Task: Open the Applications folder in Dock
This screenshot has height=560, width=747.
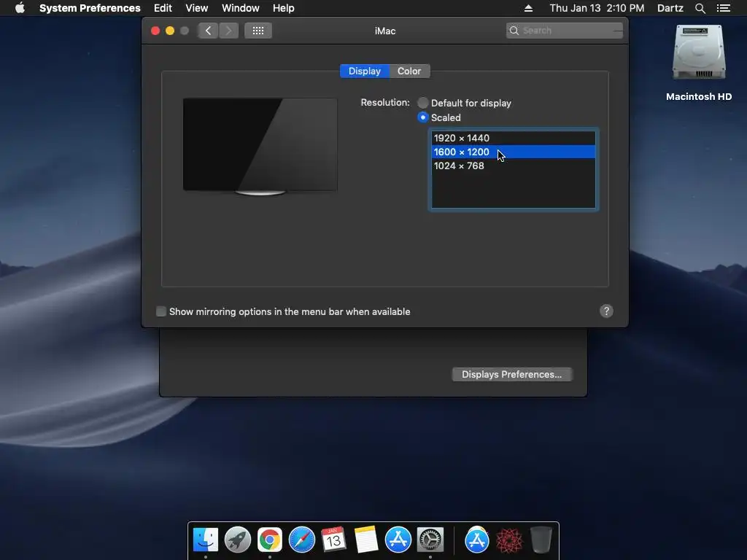Action: [x=477, y=540]
